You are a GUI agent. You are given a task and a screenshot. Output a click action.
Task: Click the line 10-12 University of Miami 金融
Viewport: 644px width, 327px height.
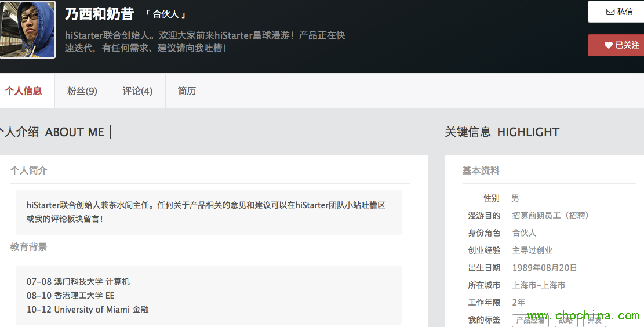pos(88,310)
